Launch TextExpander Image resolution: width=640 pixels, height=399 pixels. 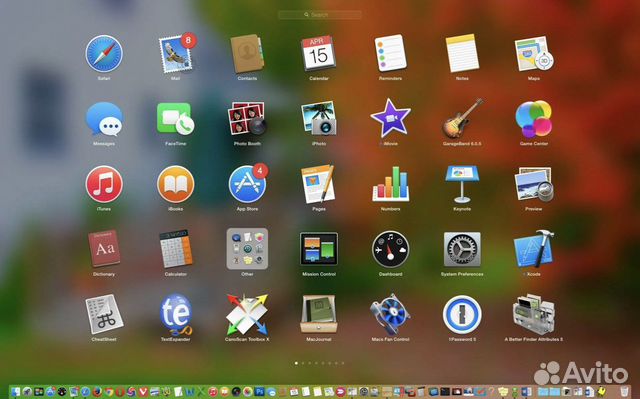(176, 314)
